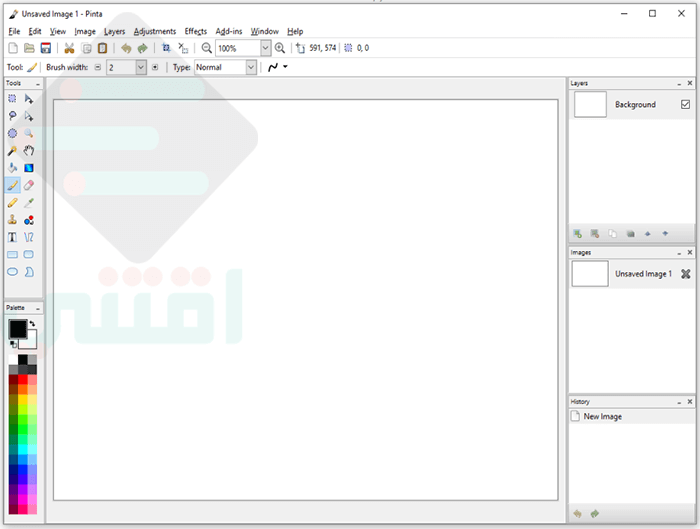Choose the Pan hand tool

tap(29, 150)
